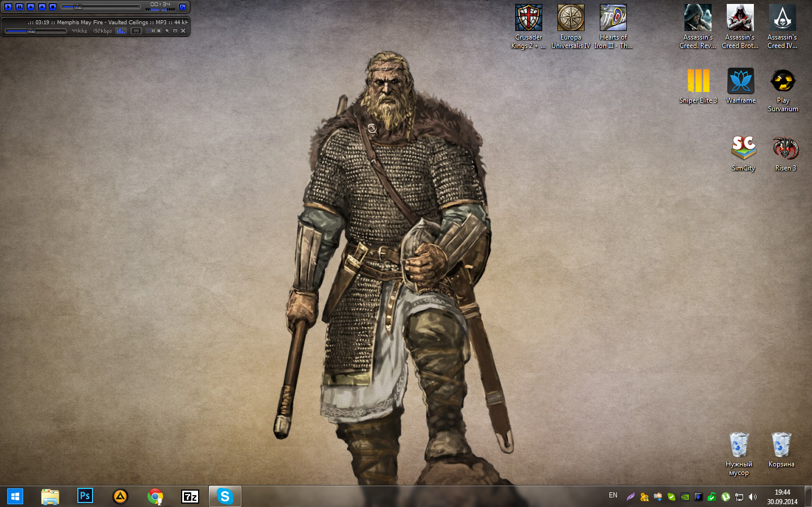Image resolution: width=812 pixels, height=507 pixels.
Task: Select the SimCity desktop icon
Action: click(x=743, y=153)
